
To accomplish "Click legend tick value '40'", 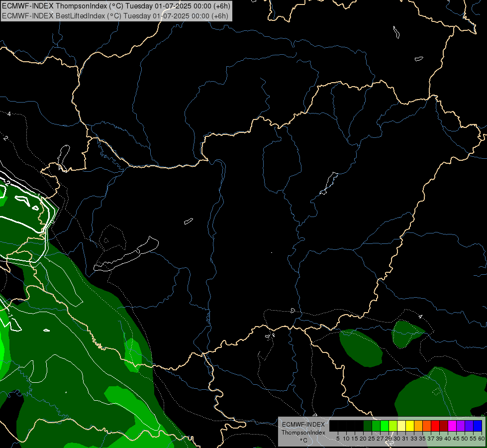I will pyautogui.click(x=448, y=439).
